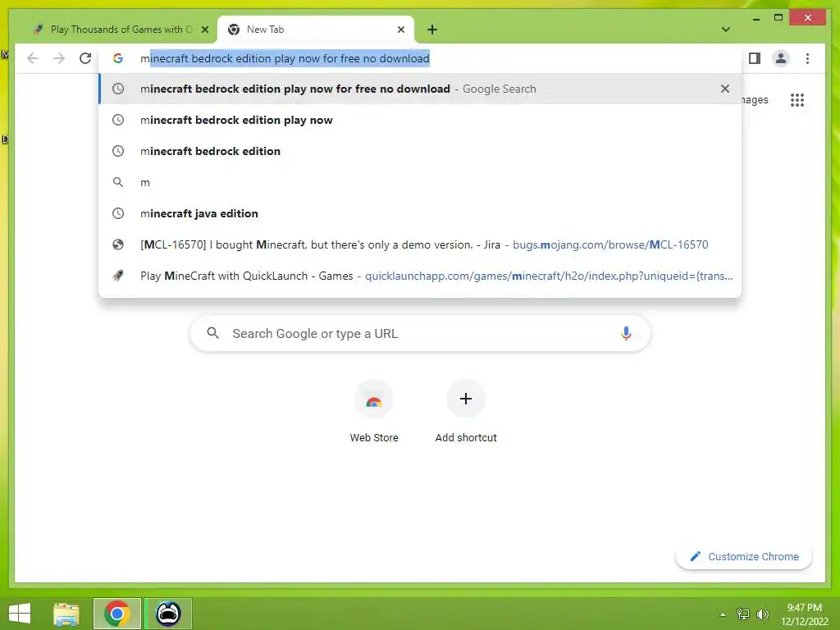
Task: Open the network tray icon
Action: pyautogui.click(x=743, y=614)
